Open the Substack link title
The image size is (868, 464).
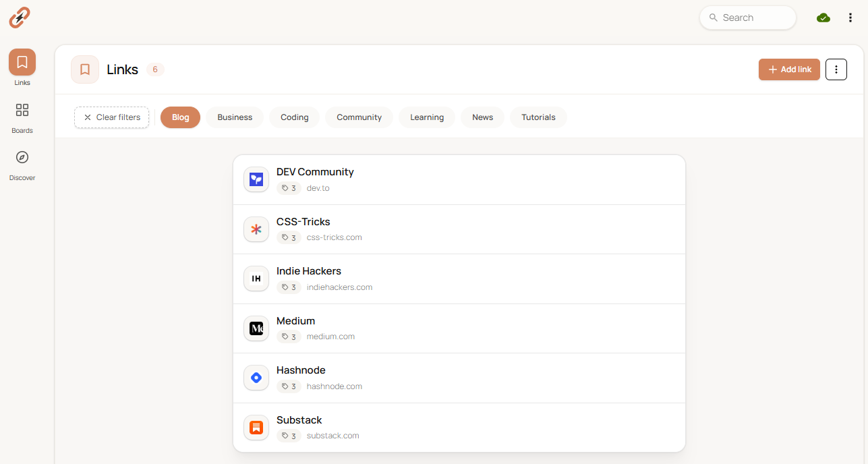[299, 420]
